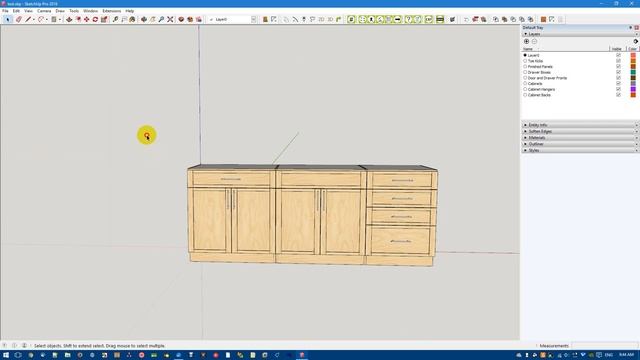Open the Help menu
This screenshot has width=640, height=360.
click(x=130, y=11)
